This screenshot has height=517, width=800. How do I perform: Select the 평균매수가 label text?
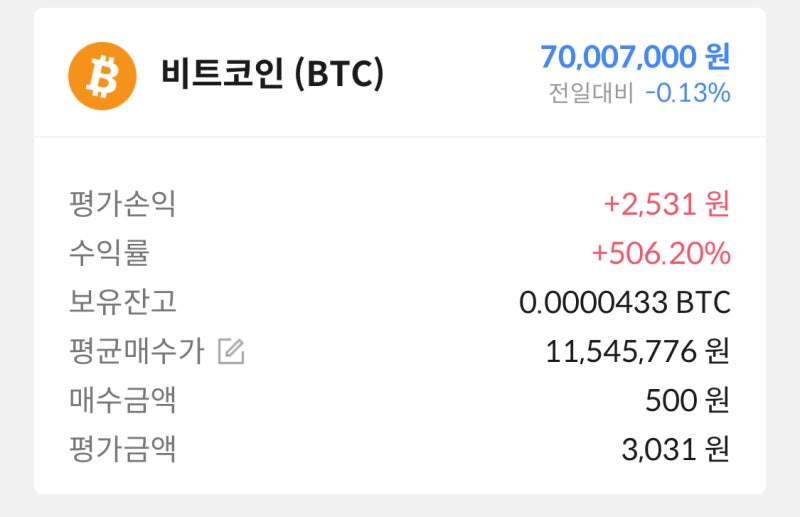[x=137, y=351]
